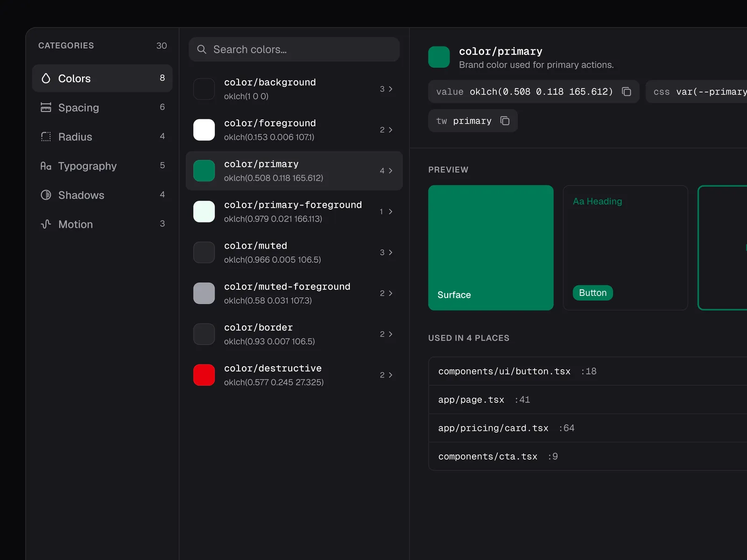Focus the Search colors field
This screenshot has width=747, height=560.
click(294, 49)
